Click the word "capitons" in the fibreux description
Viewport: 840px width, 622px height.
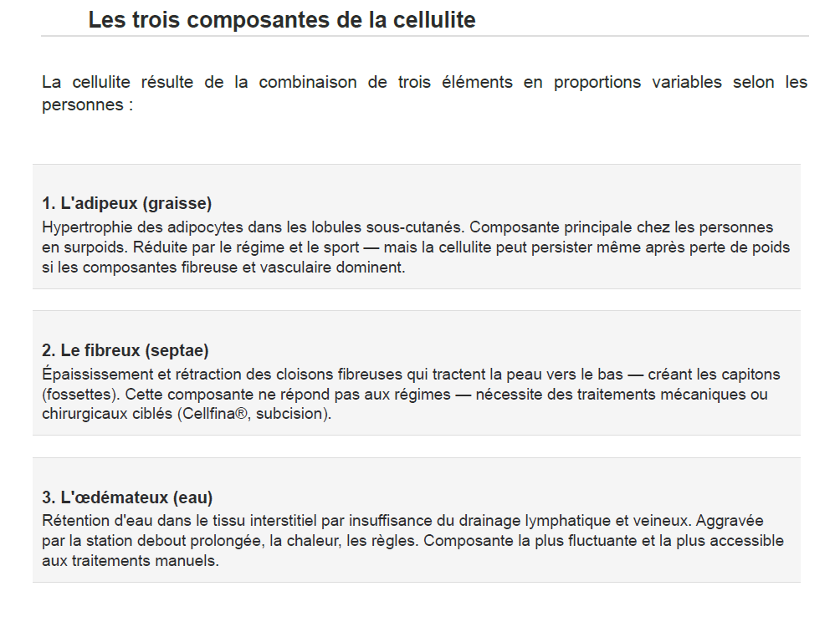pos(752,375)
